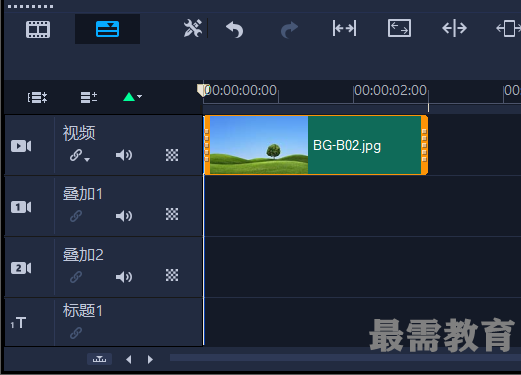This screenshot has width=521, height=375.
Task: Click the auto-scroll timeline button at bottom
Action: (x=99, y=359)
